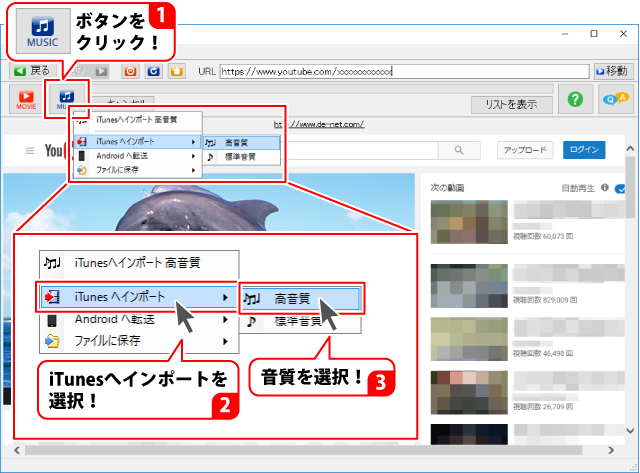Click the horizontal scrollbar right arrow
This screenshot has width=640, height=473.
click(611, 450)
